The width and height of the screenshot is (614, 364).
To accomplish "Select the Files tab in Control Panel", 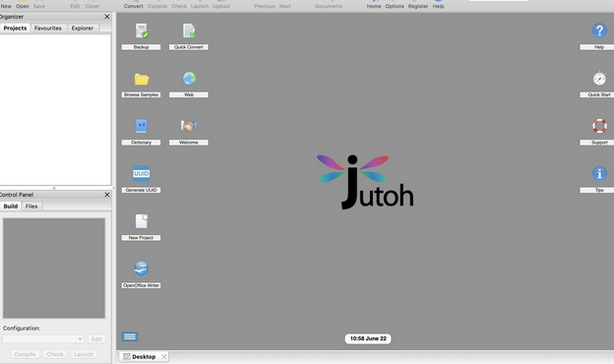I will click(31, 207).
